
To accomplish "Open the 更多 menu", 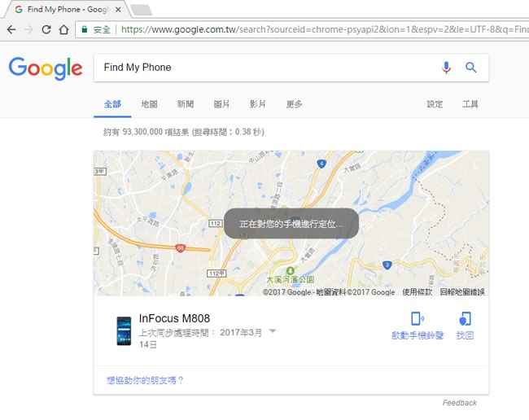I will pyautogui.click(x=294, y=104).
